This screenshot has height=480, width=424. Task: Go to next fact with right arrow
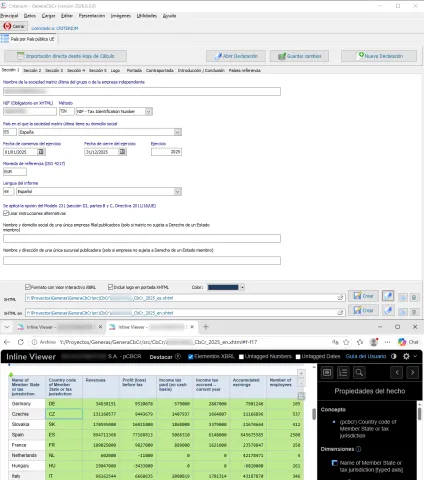click(x=413, y=372)
